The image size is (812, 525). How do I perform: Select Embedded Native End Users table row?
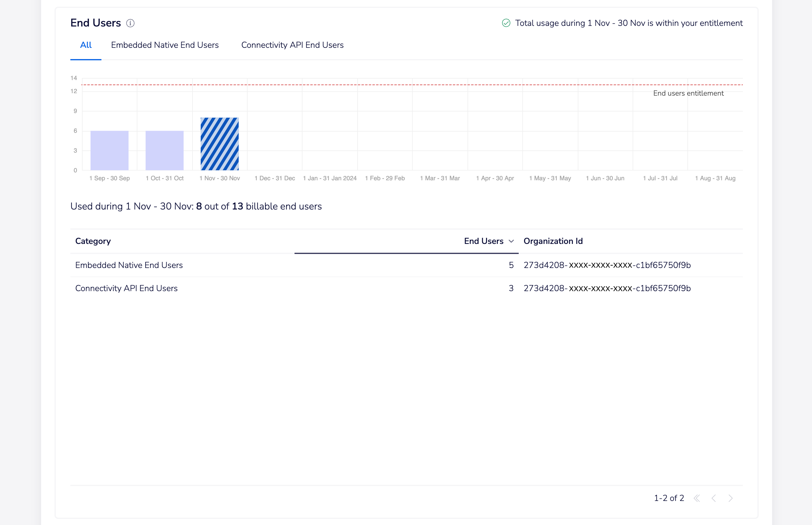click(x=129, y=265)
